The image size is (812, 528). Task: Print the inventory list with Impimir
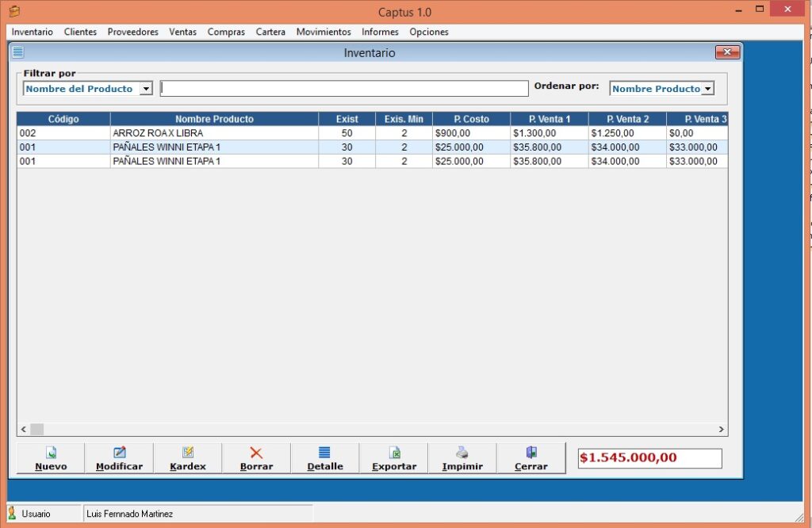462,458
